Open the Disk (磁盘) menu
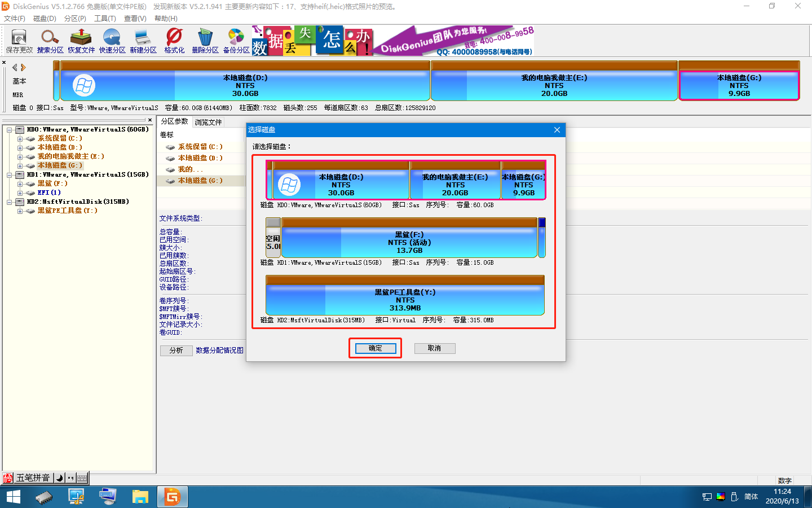 tap(45, 19)
